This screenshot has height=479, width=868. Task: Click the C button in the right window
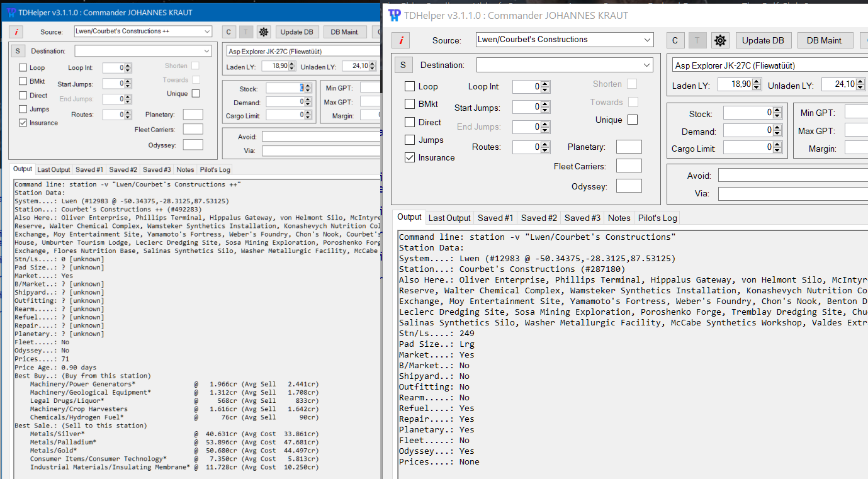(675, 40)
